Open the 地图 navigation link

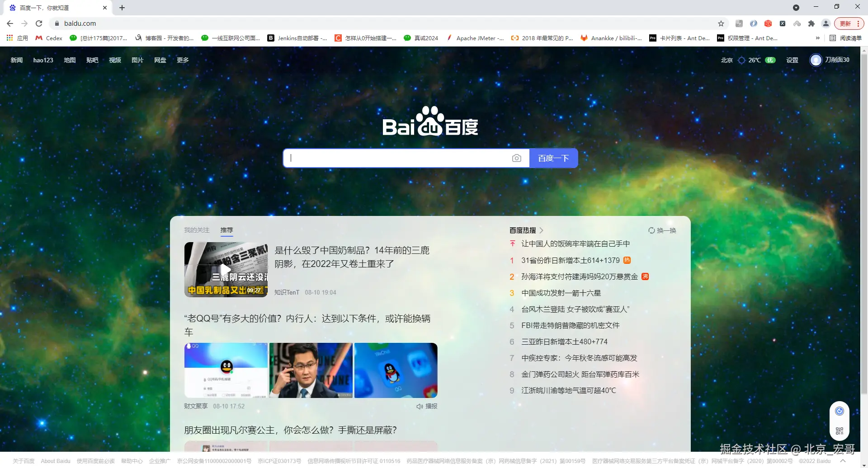coord(70,60)
